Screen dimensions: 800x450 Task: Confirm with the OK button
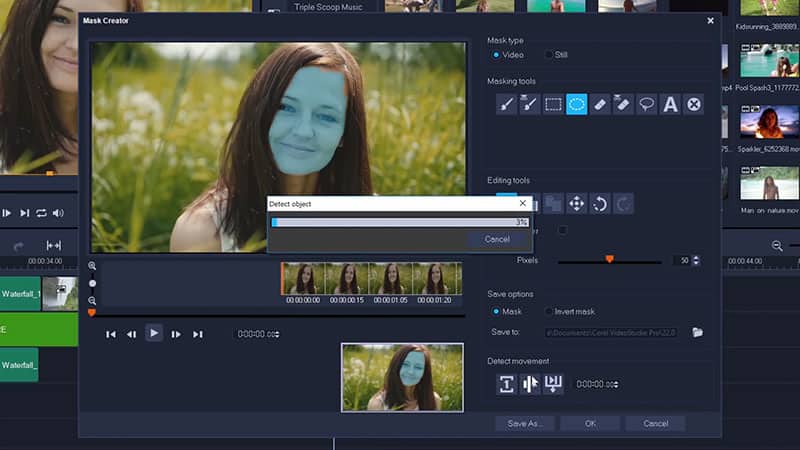[x=590, y=423]
